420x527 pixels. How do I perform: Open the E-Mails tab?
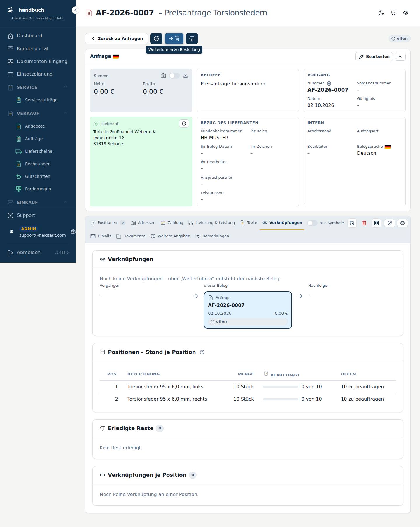coord(101,236)
